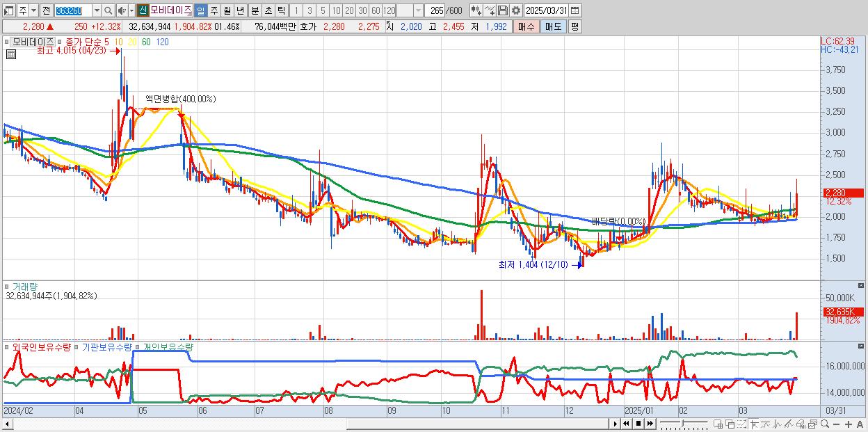Save chart with the floppy disk icon
This screenshot has height=432, width=868.
click(502, 10)
